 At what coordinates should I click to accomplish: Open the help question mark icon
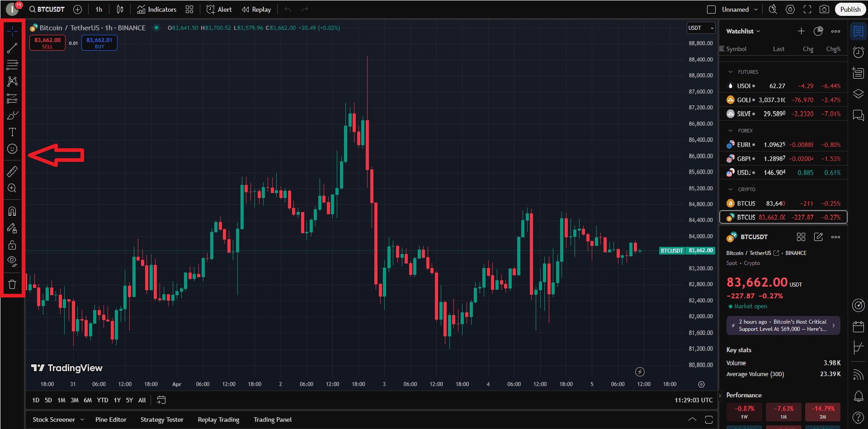point(858,417)
